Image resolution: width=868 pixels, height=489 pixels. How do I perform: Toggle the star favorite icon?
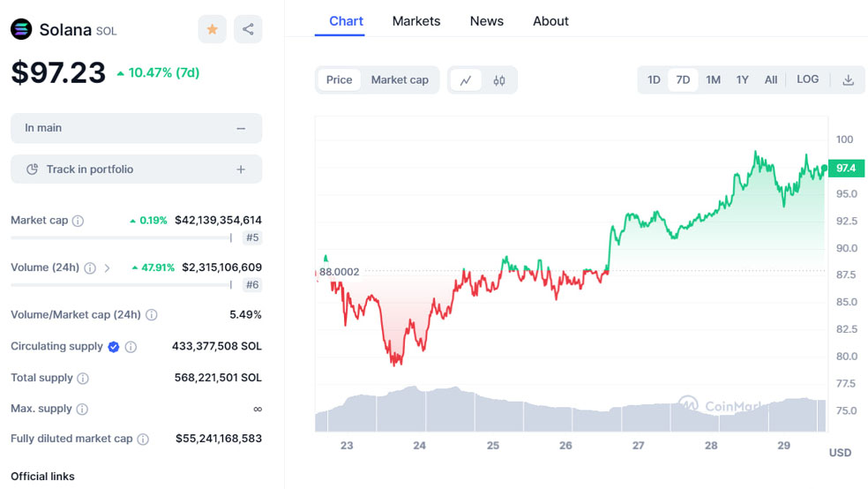point(212,29)
